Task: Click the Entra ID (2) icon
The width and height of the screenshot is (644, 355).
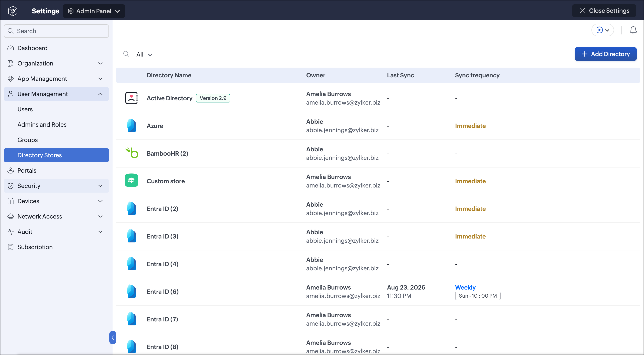Action: click(131, 208)
